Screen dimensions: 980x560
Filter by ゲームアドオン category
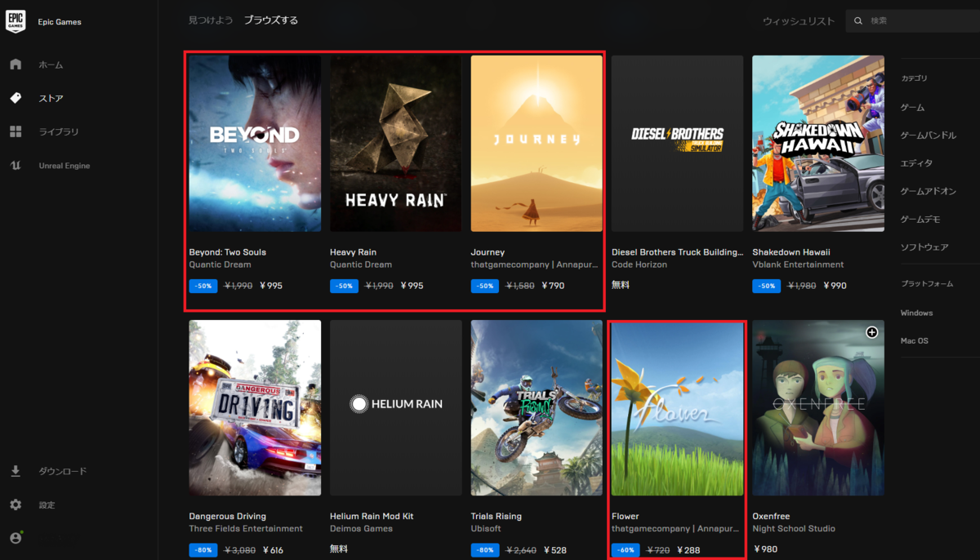(x=929, y=190)
